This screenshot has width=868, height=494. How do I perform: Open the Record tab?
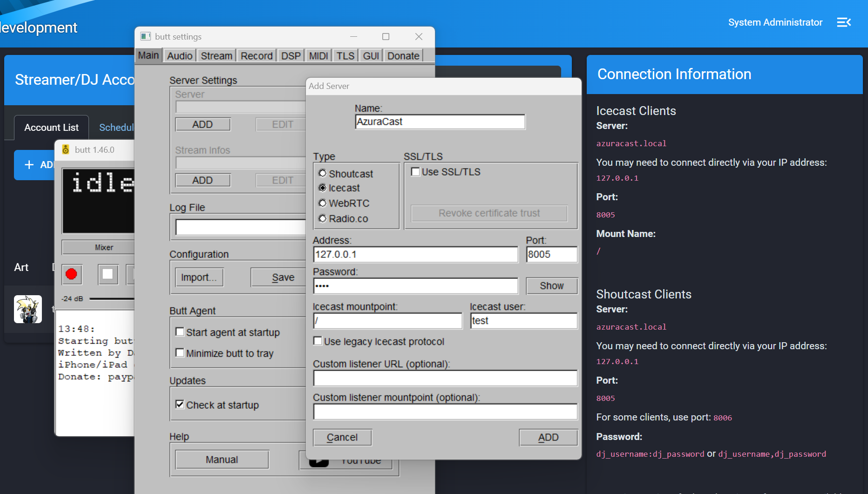257,56
